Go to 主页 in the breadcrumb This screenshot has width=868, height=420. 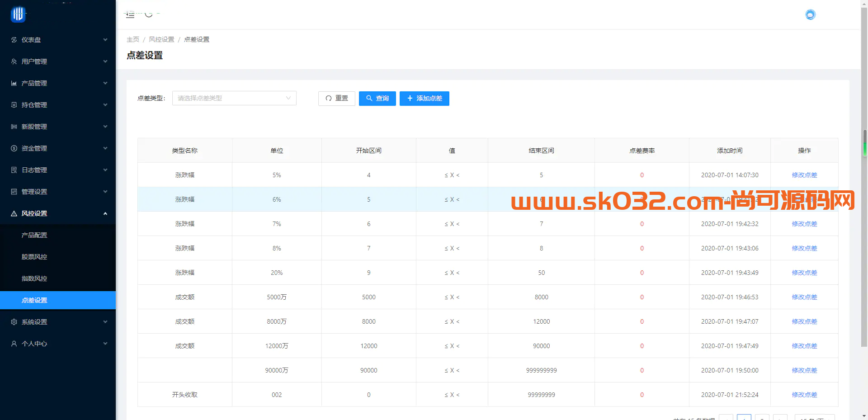133,39
